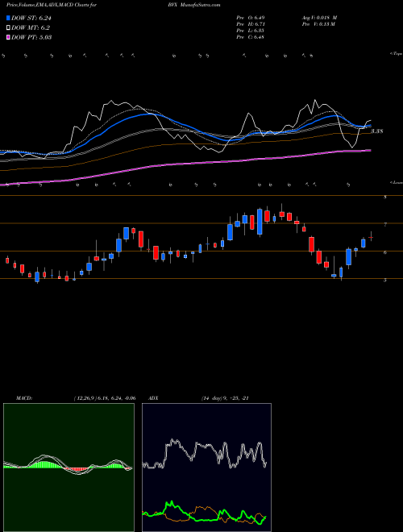
Task: Click the tallest blue candlestick near the peak
Action: (260, 222)
